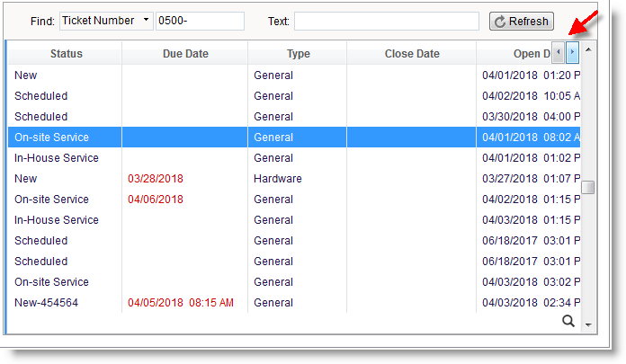Click the magnifier search icon below the grid
The width and height of the screenshot is (626, 364).
point(568,321)
